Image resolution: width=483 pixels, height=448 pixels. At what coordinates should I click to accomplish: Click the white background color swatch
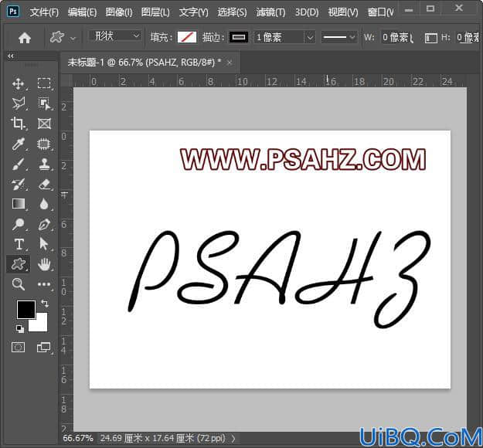pyautogui.click(x=40, y=324)
